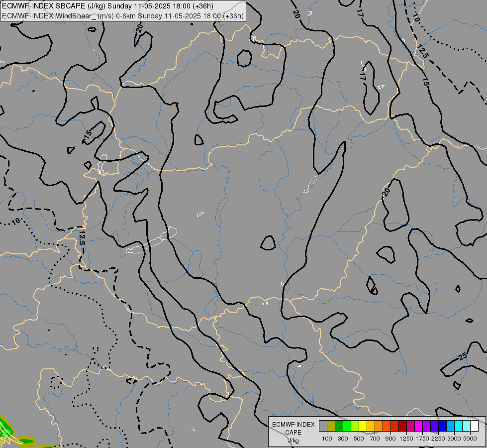
Task: Click the legend value 1250
Action: (x=406, y=439)
